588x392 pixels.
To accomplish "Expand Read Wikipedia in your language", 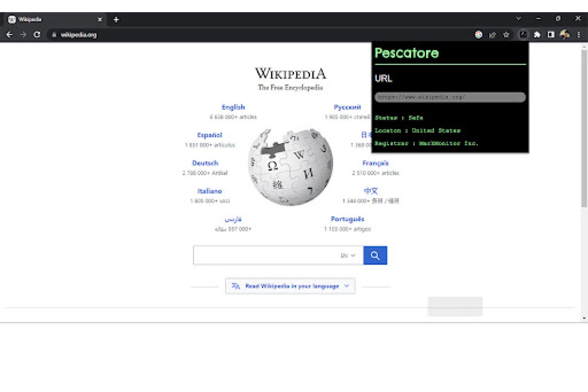I will (x=290, y=286).
